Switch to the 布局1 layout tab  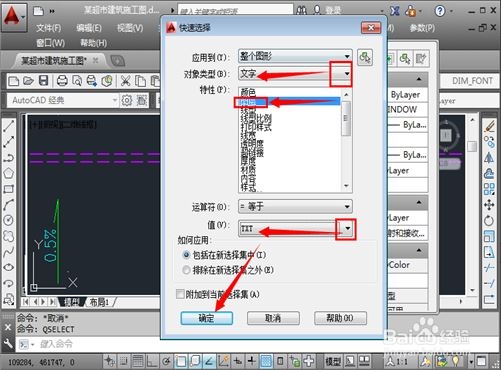tap(99, 302)
